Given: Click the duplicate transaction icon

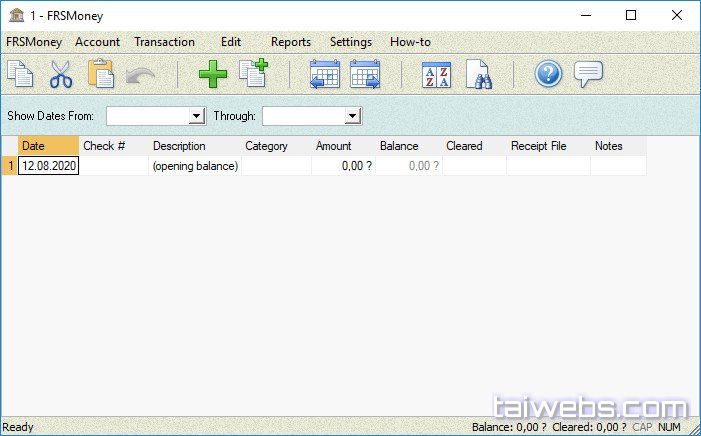Looking at the screenshot, I should 253,75.
